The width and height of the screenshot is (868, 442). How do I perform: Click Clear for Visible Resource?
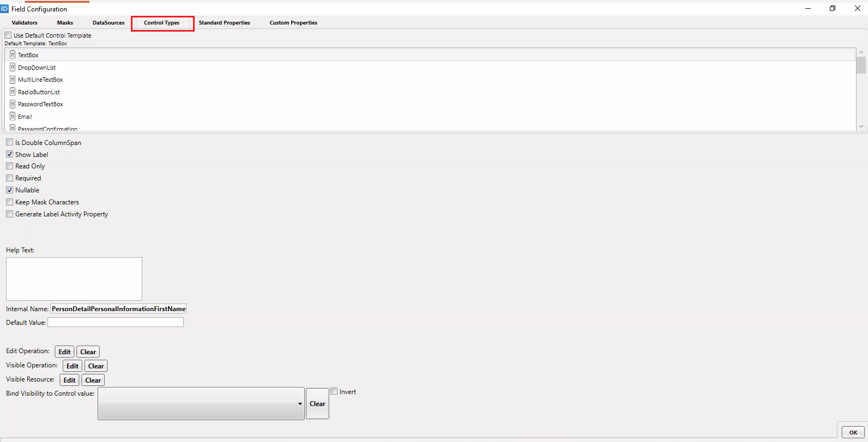(93, 380)
